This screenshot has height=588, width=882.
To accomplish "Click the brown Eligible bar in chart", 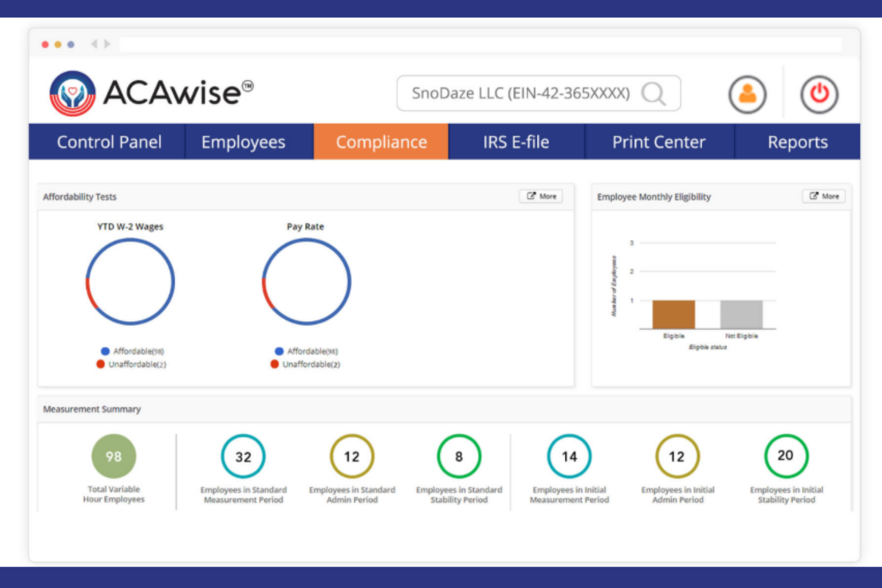I will (x=673, y=314).
